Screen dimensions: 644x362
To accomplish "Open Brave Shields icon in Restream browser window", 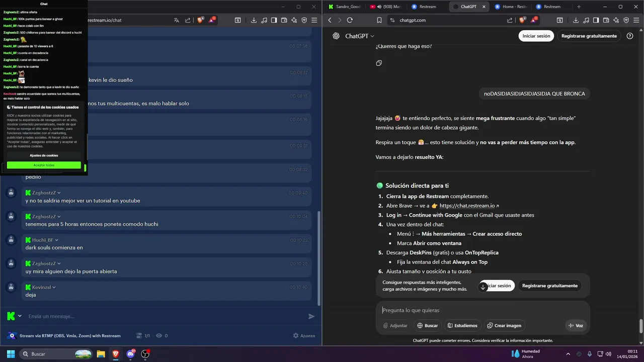I will [x=200, y=20].
